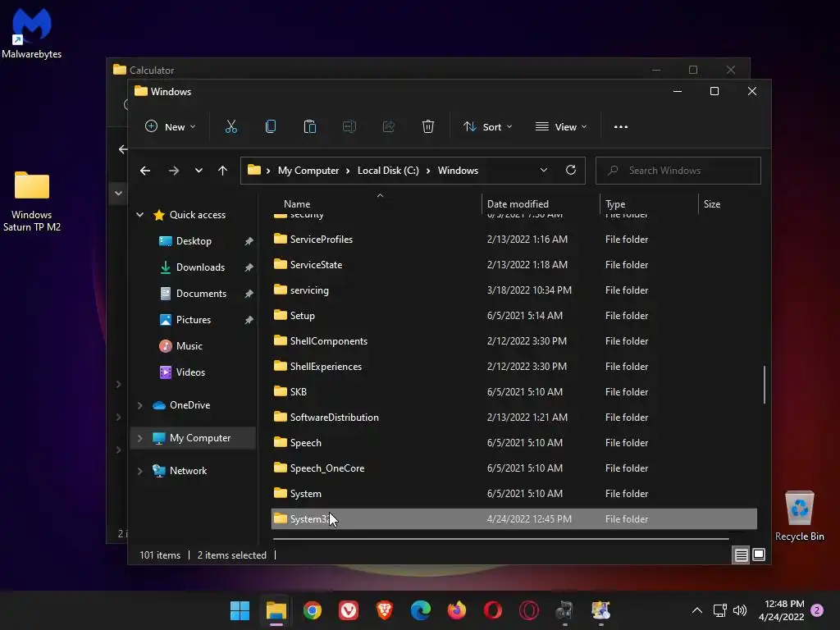Click the Rename icon in toolbar
840x630 pixels.
click(349, 127)
